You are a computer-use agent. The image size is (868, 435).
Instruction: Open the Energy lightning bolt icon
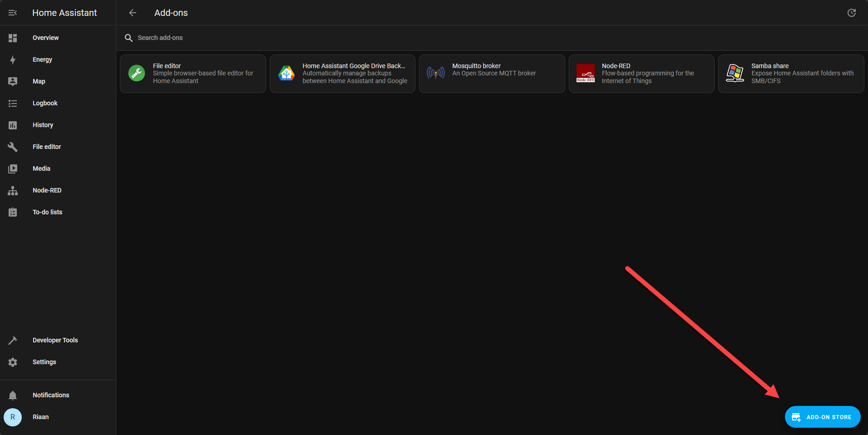click(13, 60)
